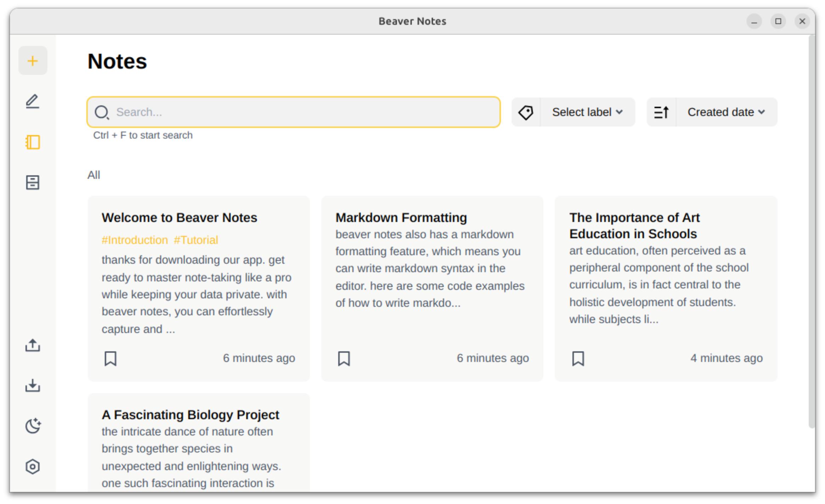
Task: Bookmark the Welcome to Beaver Notes card
Action: click(110, 358)
